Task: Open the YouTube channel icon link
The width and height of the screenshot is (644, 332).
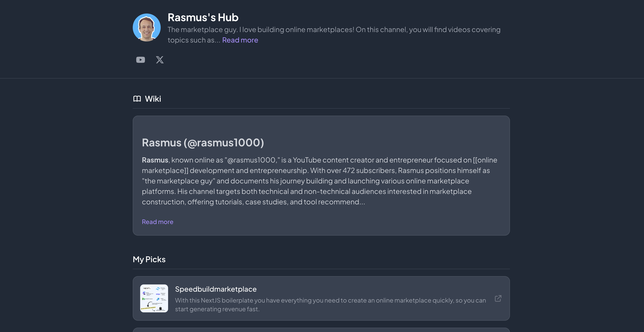Action: pos(141,60)
